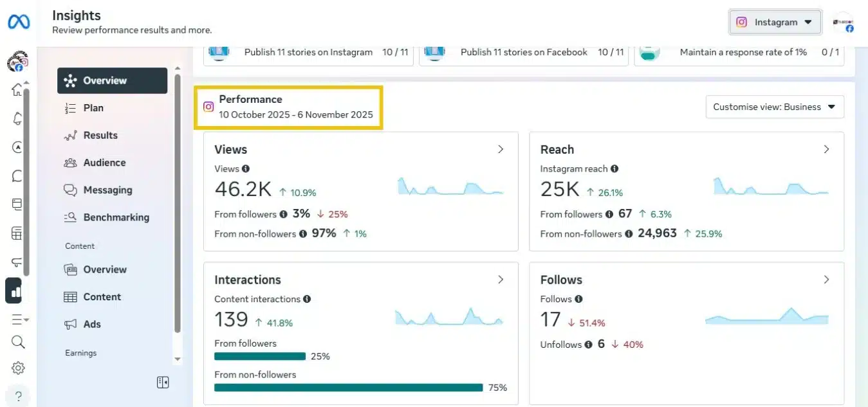Open settings gear in left rail

coord(18,368)
